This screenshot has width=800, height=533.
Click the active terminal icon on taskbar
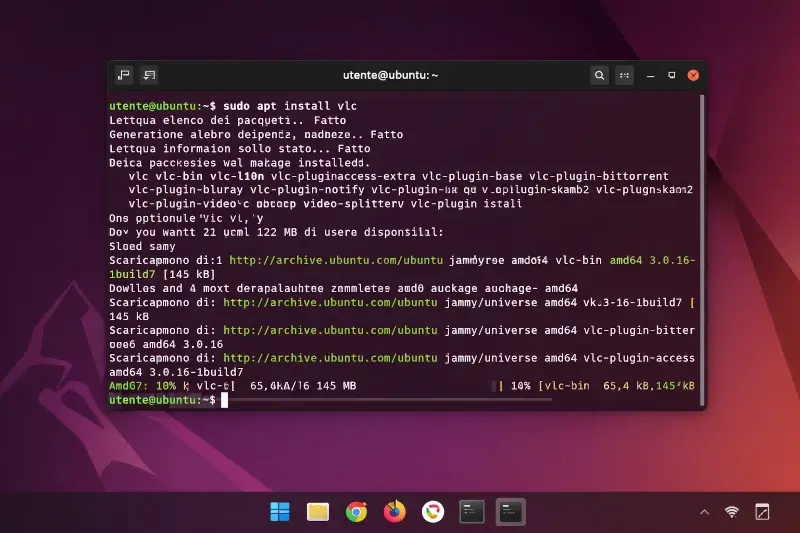point(510,512)
